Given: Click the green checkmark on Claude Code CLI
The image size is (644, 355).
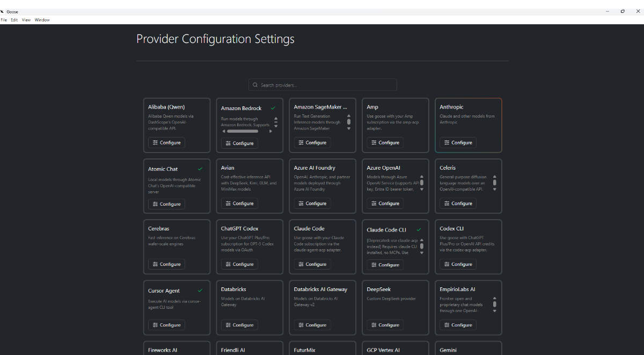Looking at the screenshot, I should click(x=419, y=229).
